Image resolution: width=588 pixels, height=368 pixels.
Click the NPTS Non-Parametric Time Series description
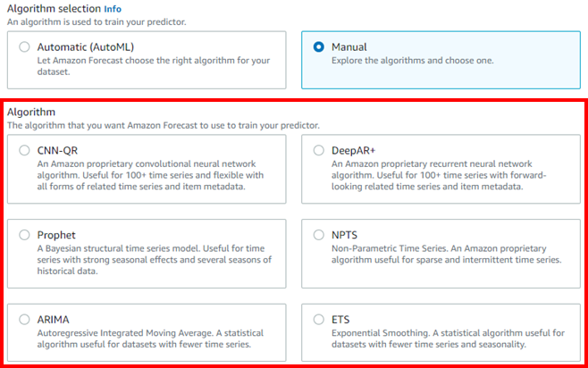(446, 254)
